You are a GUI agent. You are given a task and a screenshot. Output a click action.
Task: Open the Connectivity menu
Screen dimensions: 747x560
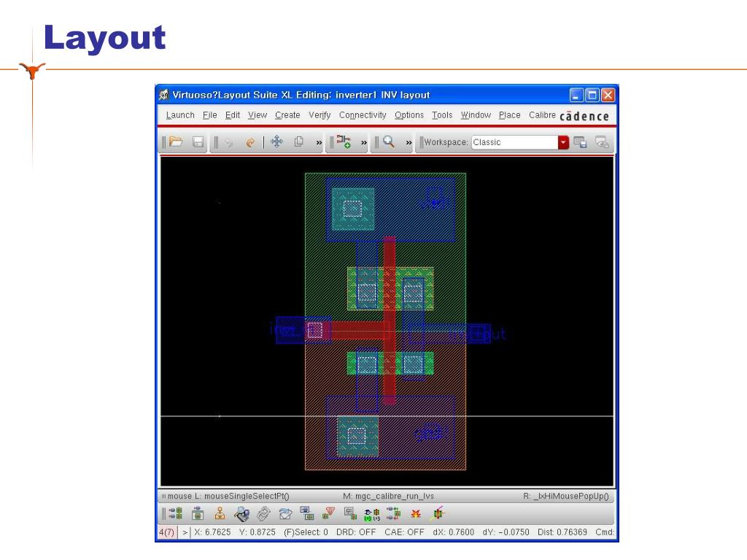pyautogui.click(x=363, y=115)
